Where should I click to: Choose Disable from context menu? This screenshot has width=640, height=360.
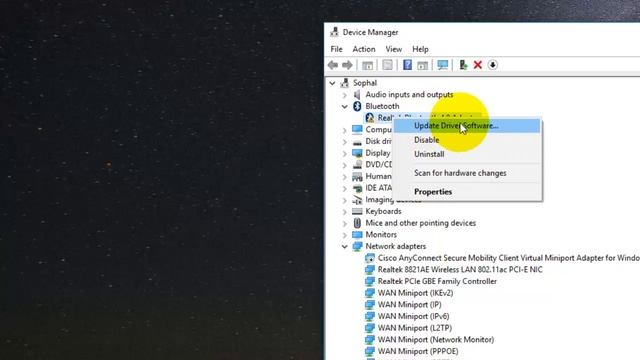pyautogui.click(x=467, y=140)
